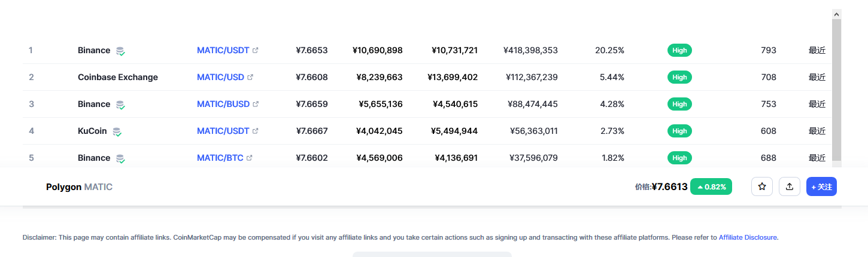The height and width of the screenshot is (257, 868).
Task: Click external link icon beside MATIC/BUSD
Action: tap(256, 104)
